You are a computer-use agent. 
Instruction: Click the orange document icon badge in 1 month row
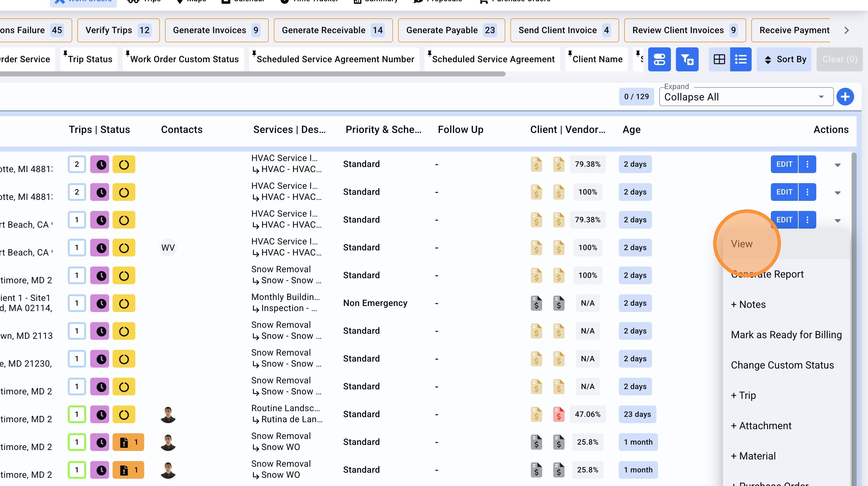click(128, 442)
